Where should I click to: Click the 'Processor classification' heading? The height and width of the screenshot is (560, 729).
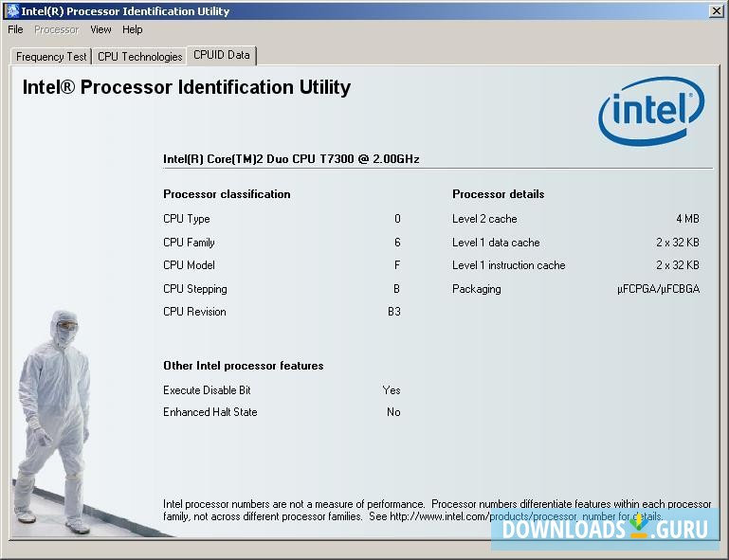click(x=227, y=194)
